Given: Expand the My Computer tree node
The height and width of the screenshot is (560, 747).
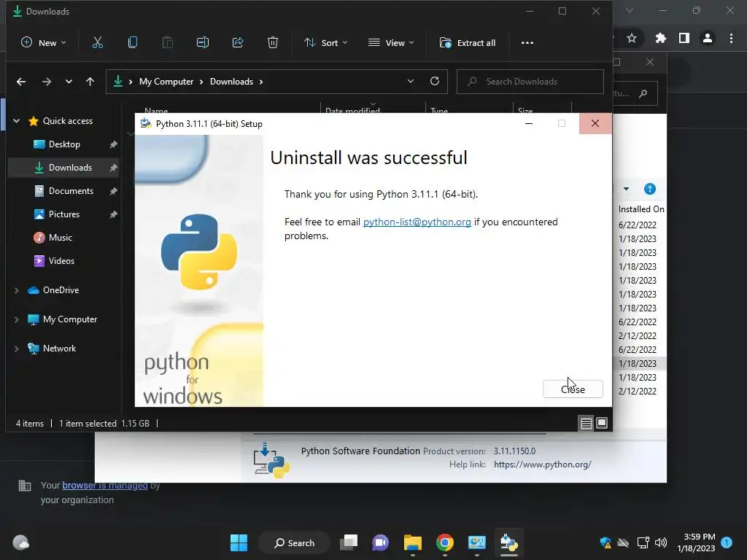Looking at the screenshot, I should 16,319.
